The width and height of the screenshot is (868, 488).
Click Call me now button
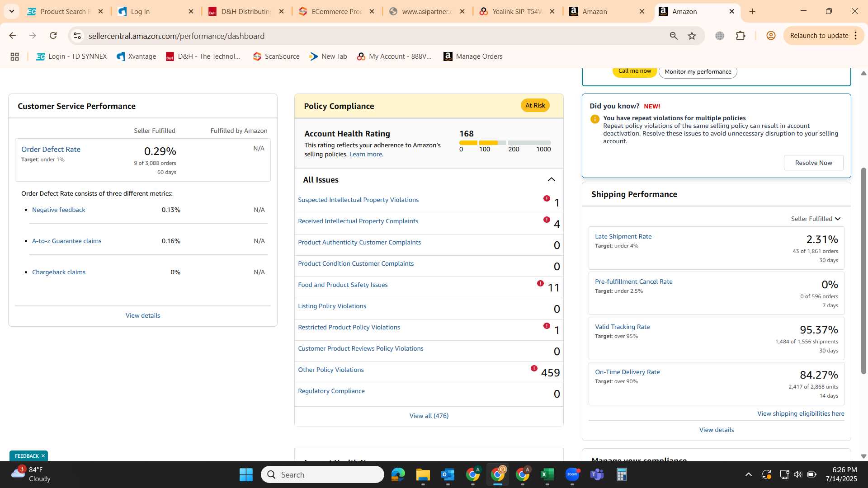tap(635, 71)
